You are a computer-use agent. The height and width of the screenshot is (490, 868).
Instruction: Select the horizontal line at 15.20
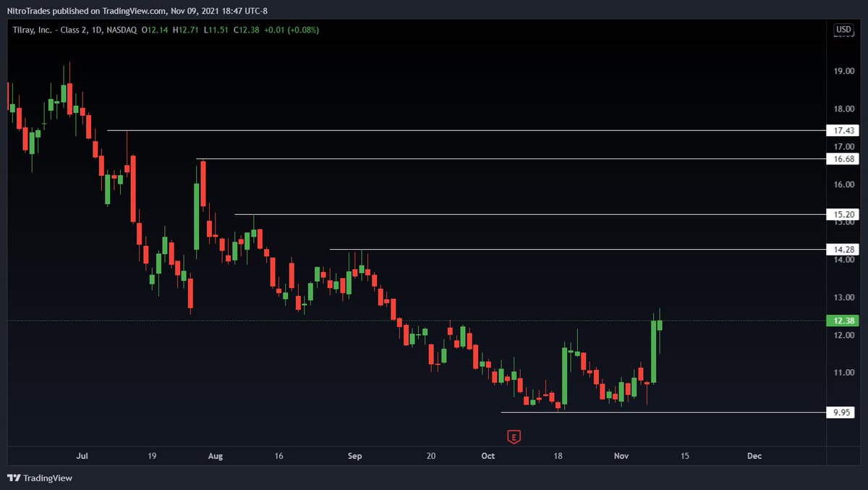coord(529,214)
